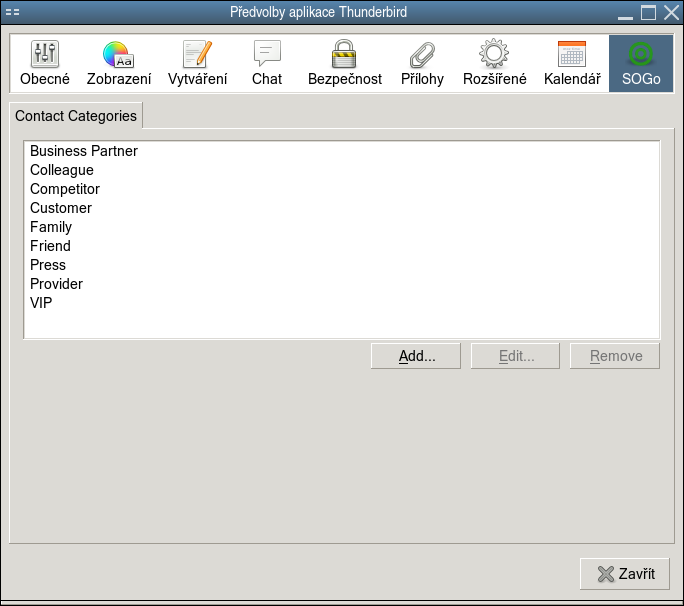
Task: Select the Colleague list entry
Action: pos(62,170)
